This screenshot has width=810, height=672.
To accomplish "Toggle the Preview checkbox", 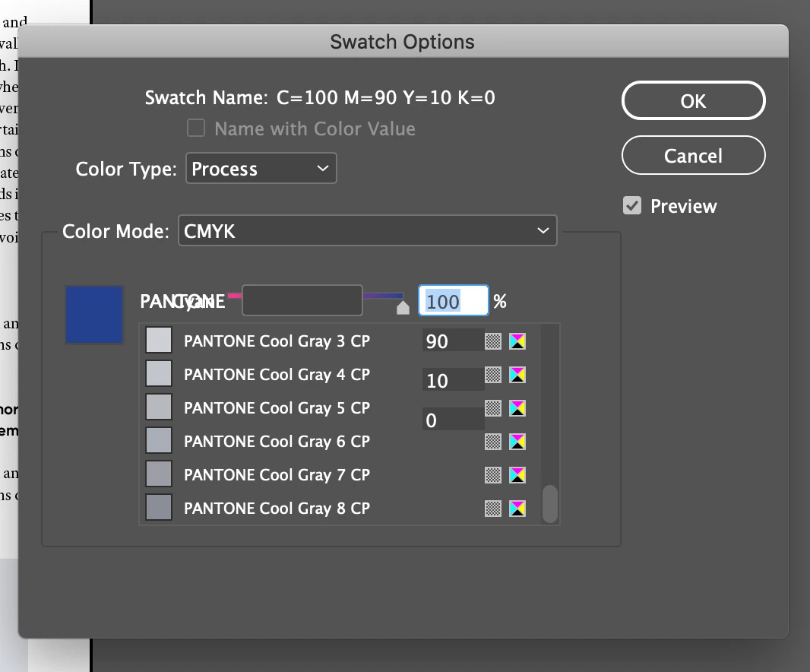I will (631, 206).
